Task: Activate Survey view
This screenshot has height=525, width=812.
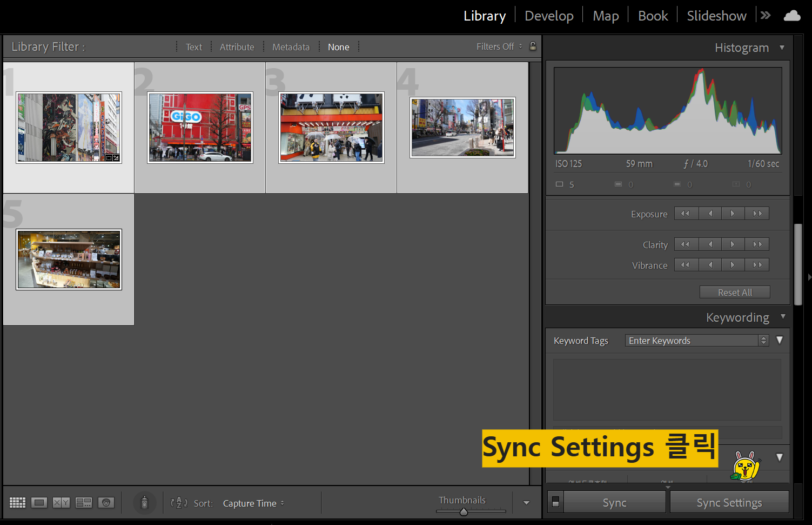Action: coord(84,502)
